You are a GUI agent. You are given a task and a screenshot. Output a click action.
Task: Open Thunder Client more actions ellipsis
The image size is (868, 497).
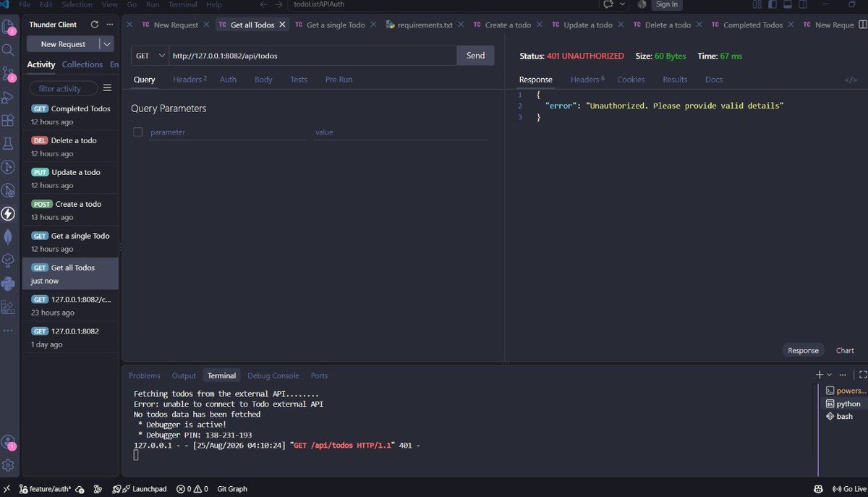click(110, 25)
